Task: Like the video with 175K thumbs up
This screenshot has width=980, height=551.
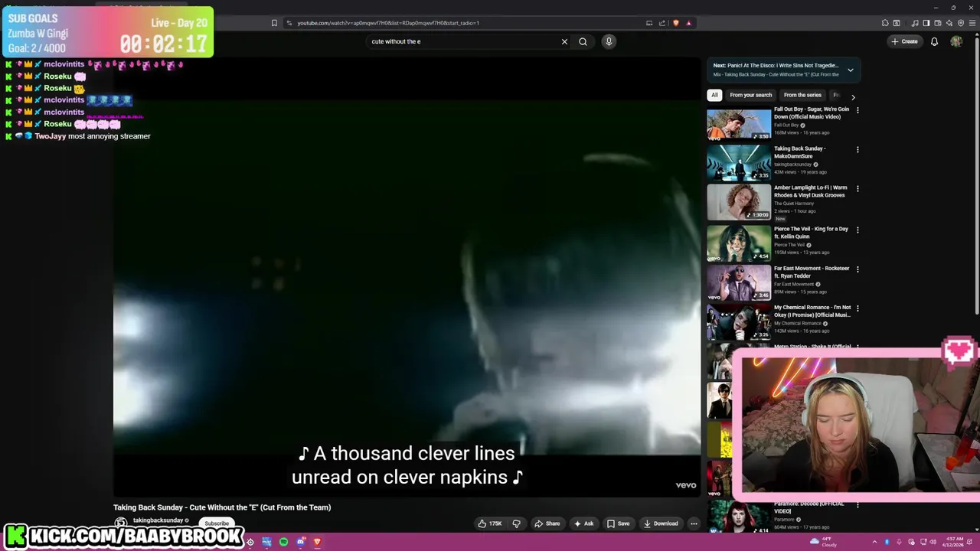Action: [490, 523]
